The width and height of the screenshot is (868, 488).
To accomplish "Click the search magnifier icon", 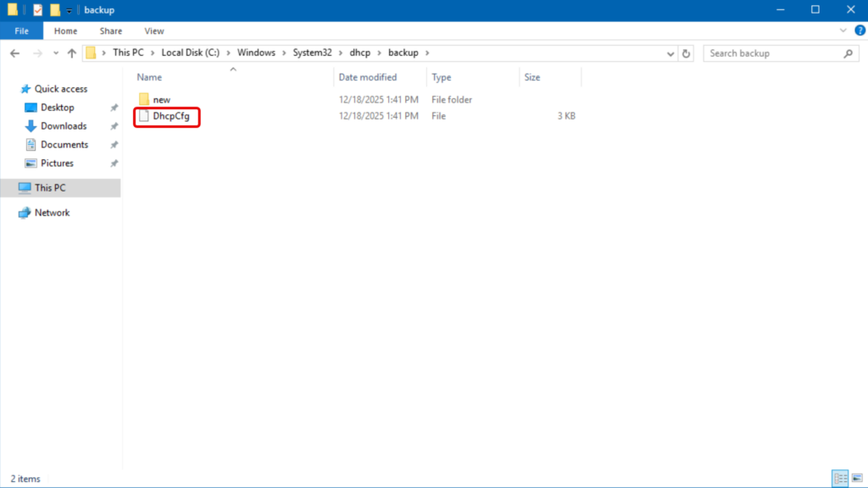I will pos(848,53).
